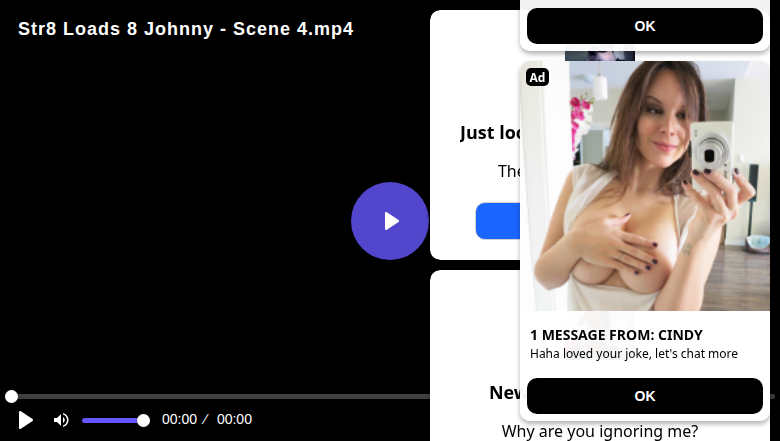780x441 pixels.
Task: Click the seek bar handle at the start
Action: click(11, 397)
